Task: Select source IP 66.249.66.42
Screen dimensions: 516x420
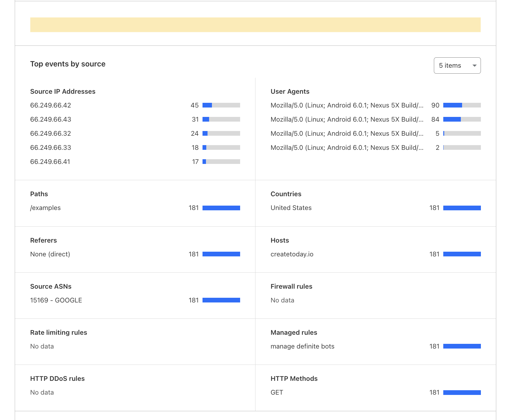Action: coord(50,105)
